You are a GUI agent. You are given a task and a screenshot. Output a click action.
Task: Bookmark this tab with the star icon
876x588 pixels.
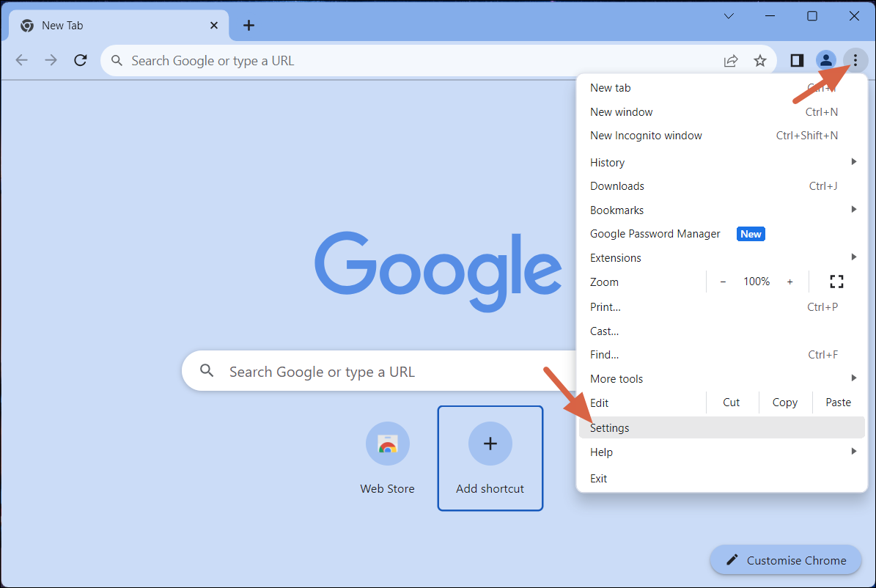pyautogui.click(x=760, y=60)
